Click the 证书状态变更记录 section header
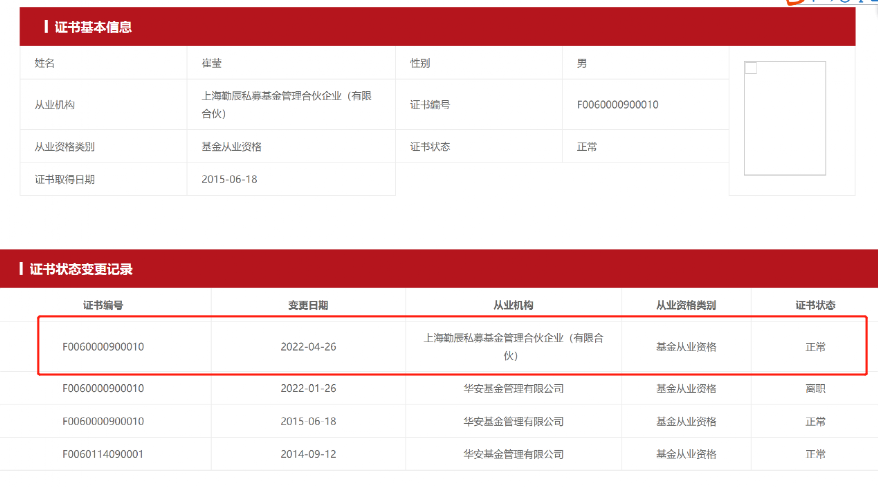 81,269
